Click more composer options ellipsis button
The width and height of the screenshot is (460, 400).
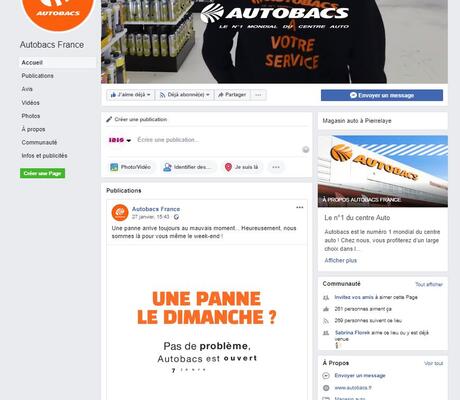click(x=276, y=167)
